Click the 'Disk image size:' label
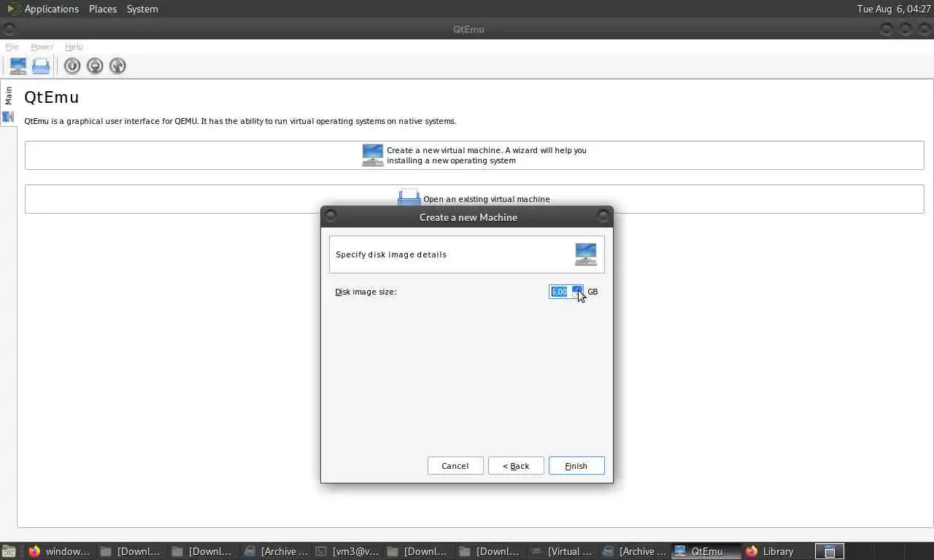 tap(366, 292)
